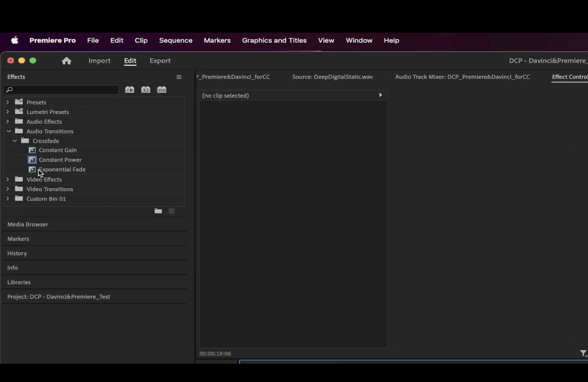Go to the Home screen icon
This screenshot has width=588, height=382.
[x=67, y=61]
